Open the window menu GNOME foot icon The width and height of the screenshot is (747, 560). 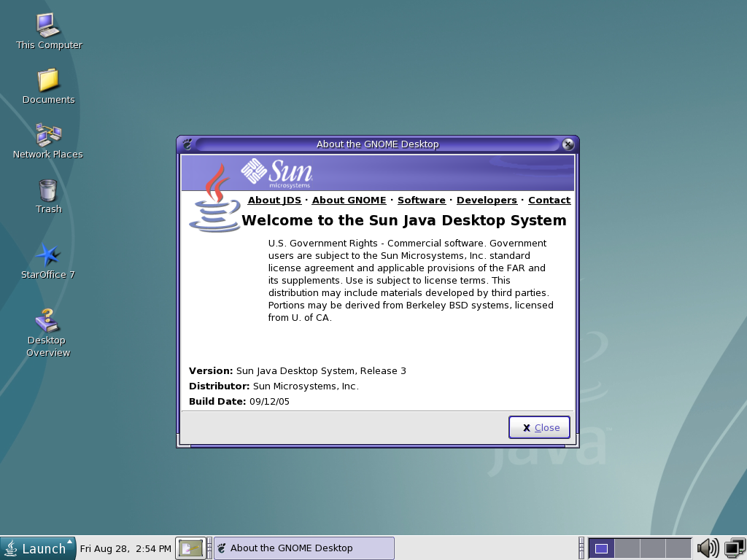click(x=187, y=144)
